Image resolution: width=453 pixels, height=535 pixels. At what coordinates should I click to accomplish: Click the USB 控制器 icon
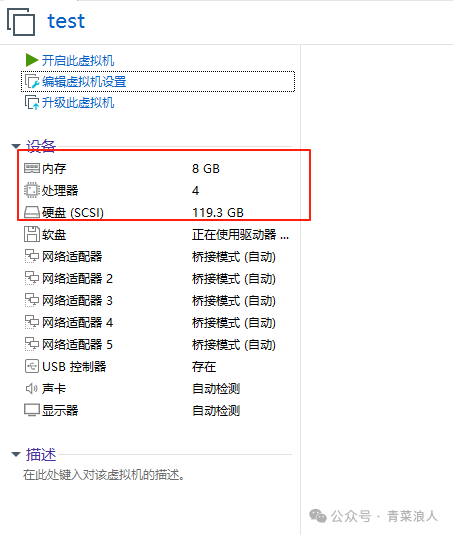(32, 366)
